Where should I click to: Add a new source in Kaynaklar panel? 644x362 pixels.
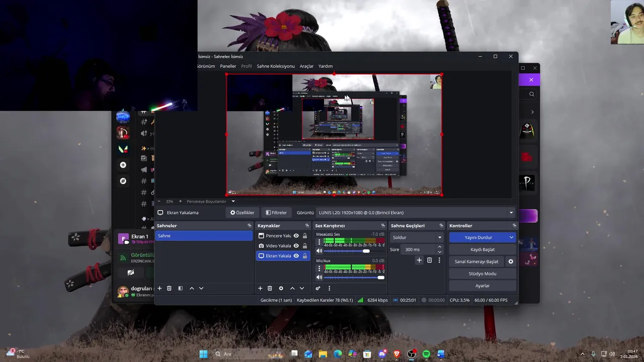[260, 288]
